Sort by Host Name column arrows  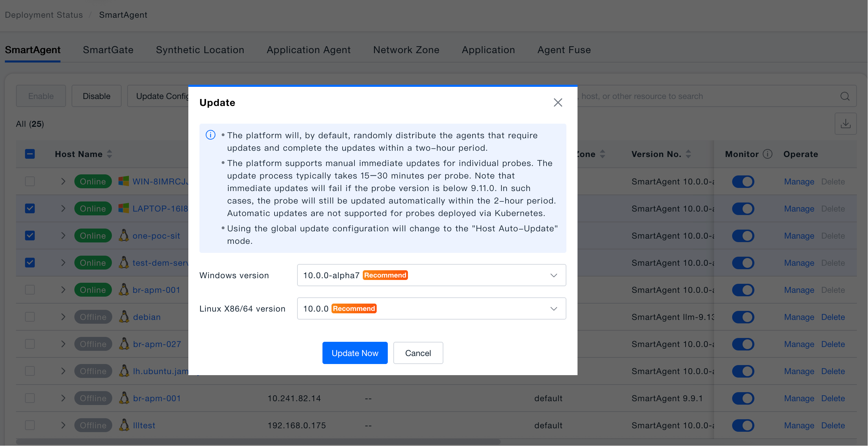tap(109, 154)
